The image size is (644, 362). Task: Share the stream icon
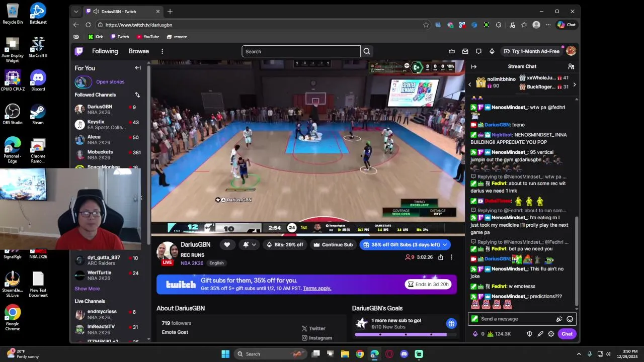pos(441,257)
